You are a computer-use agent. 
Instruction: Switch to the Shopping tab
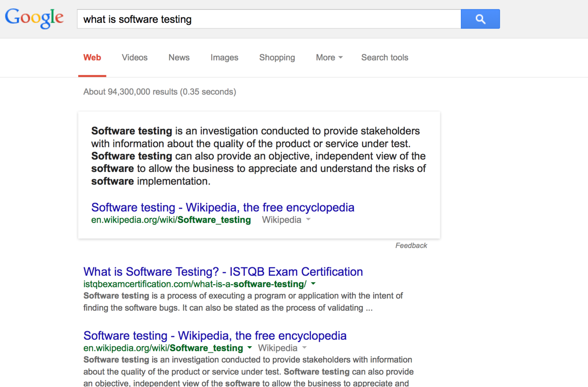point(277,58)
